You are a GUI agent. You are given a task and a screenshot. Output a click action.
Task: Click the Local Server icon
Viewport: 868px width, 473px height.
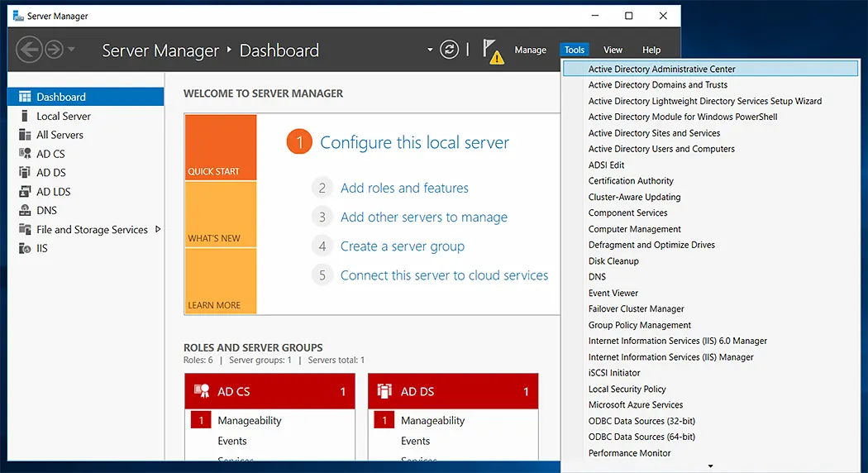(x=24, y=116)
